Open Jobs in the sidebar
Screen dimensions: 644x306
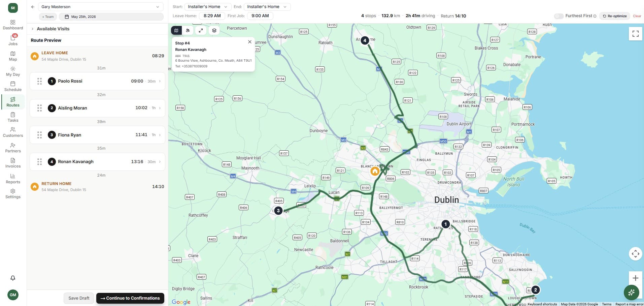pyautogui.click(x=13, y=40)
